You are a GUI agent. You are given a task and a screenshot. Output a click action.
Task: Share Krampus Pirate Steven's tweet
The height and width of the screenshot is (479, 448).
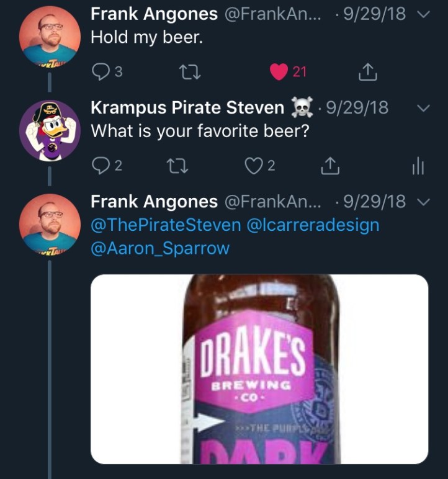tap(331, 166)
